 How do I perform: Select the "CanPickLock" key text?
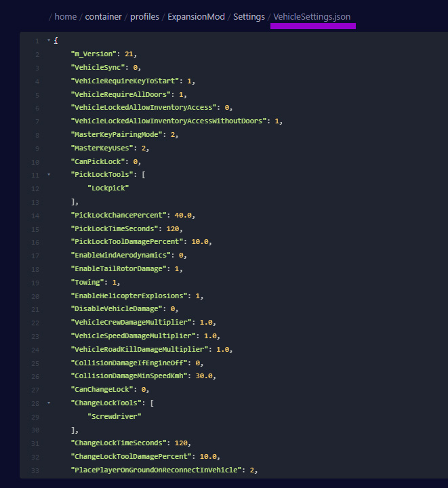[x=97, y=161]
